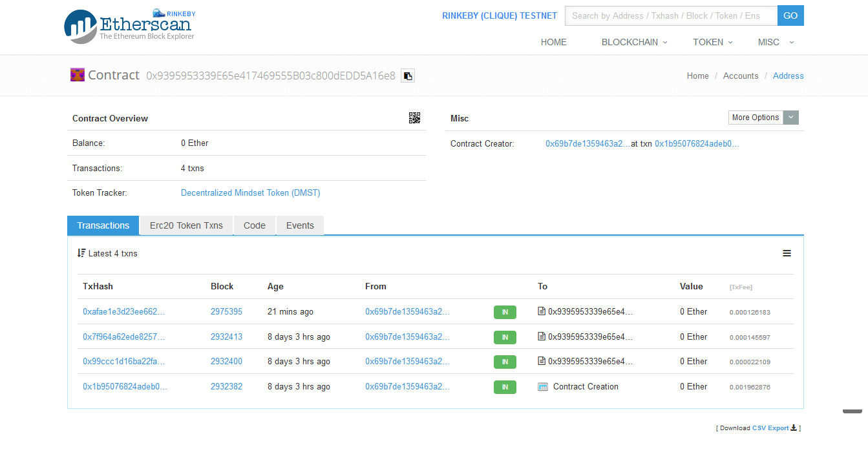Click the IN badge for block 2932413
The width and height of the screenshot is (868, 476).
click(505, 337)
